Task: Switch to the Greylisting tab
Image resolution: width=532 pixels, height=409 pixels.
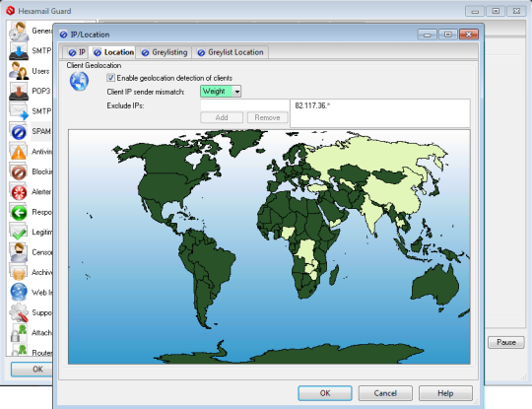Action: click(165, 52)
